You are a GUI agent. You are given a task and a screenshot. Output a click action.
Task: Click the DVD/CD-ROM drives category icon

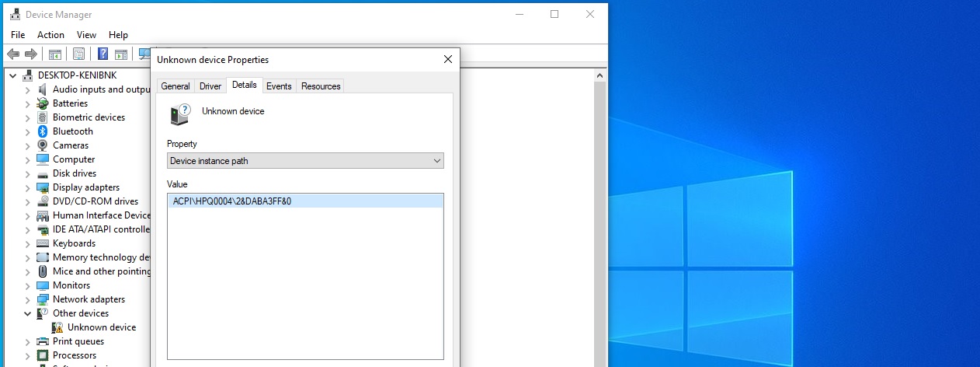coord(43,201)
